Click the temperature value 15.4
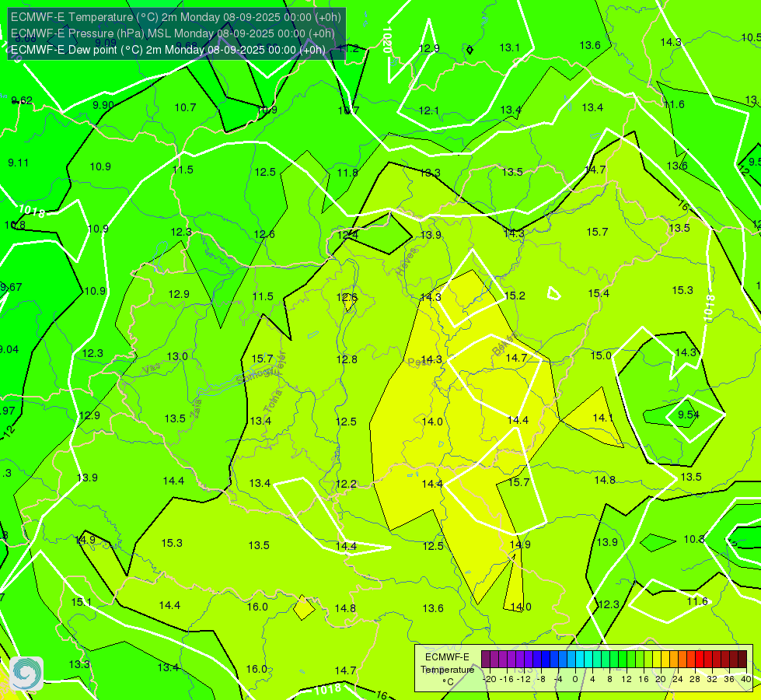The height and width of the screenshot is (700, 761). click(x=599, y=293)
